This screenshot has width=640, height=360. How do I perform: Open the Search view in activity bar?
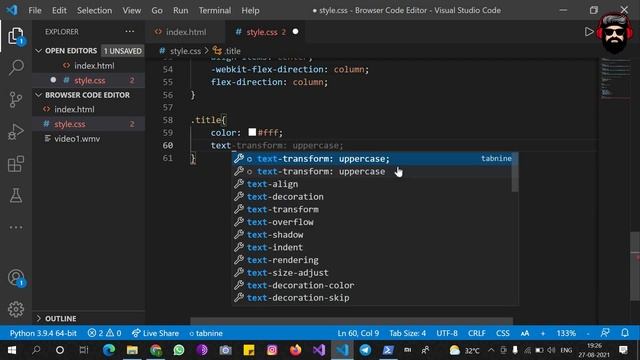pyautogui.click(x=16, y=67)
